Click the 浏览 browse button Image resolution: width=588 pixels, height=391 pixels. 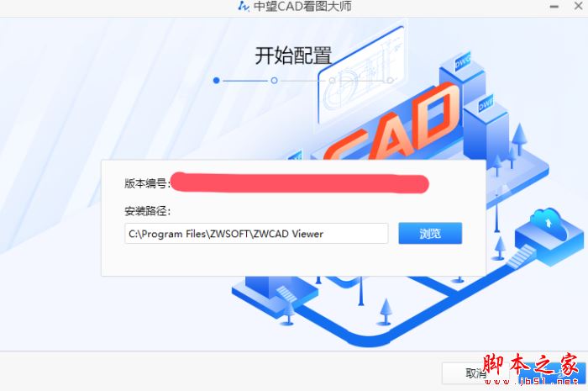(x=430, y=233)
